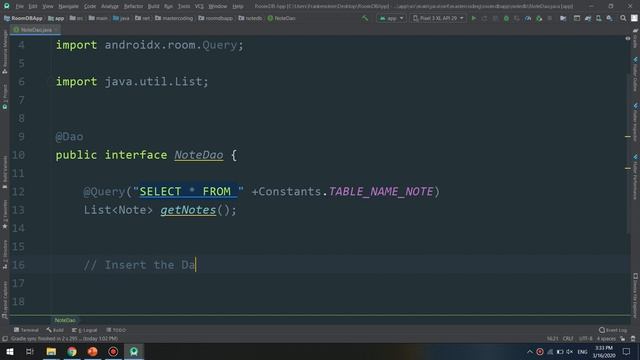This screenshot has width=640, height=360.
Task: Click Sync Project with Gradle Files icon
Action: tap(588, 18)
